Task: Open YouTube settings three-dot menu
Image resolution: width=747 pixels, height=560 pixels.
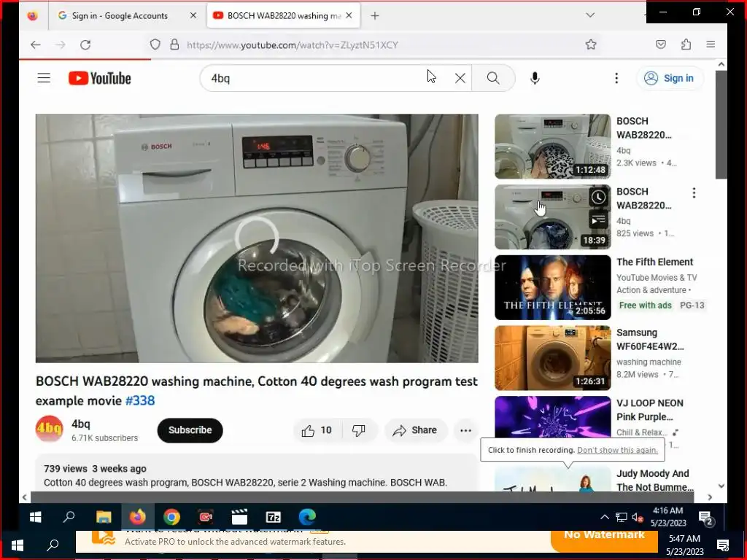Action: point(616,78)
